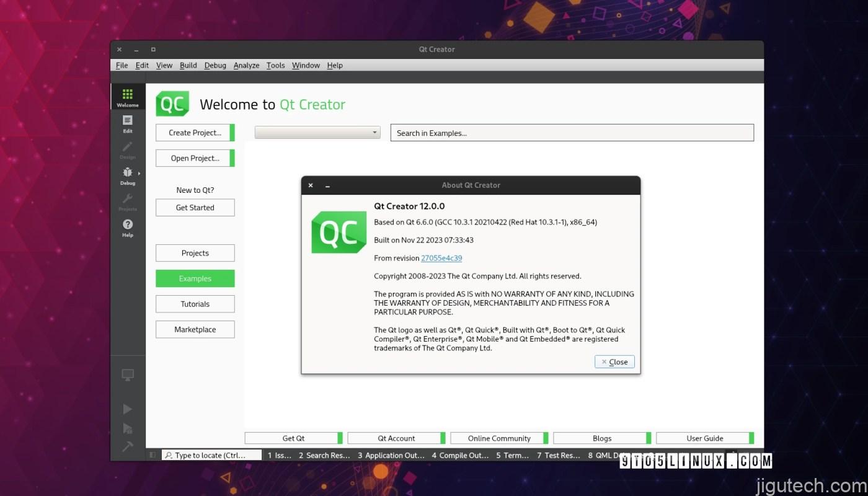The image size is (868, 496).
Task: Click Open Project button
Action: pos(195,158)
